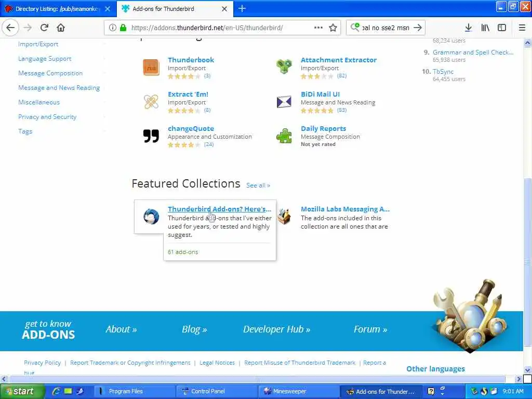Click the search box text field
Viewport: 532px width, 399px height.
tap(386, 28)
